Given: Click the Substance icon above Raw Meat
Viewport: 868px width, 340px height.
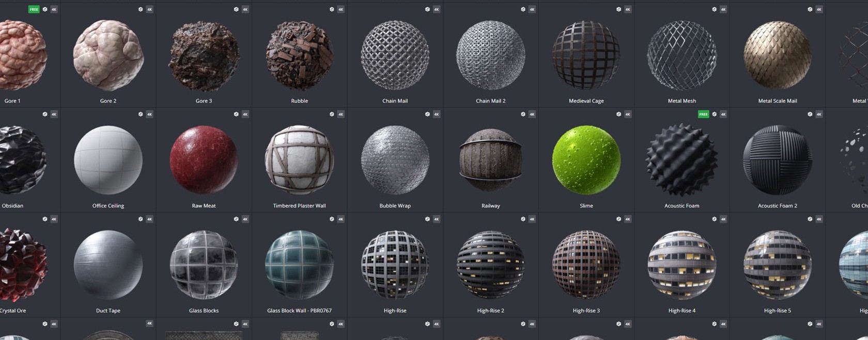Looking at the screenshot, I should pos(236,114).
